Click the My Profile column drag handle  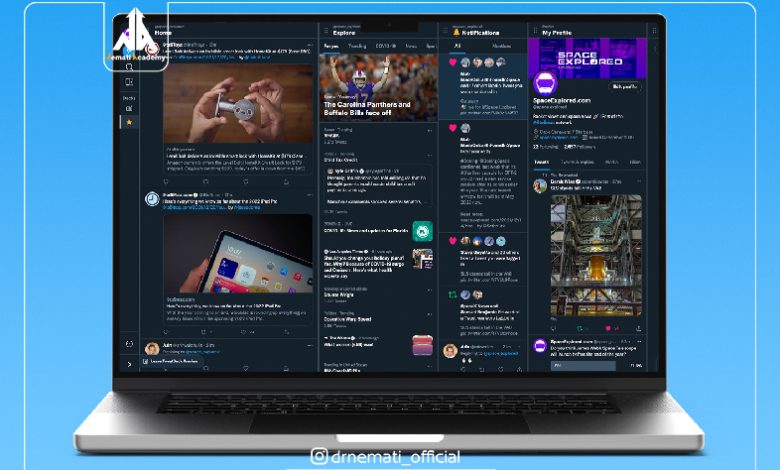[535, 31]
